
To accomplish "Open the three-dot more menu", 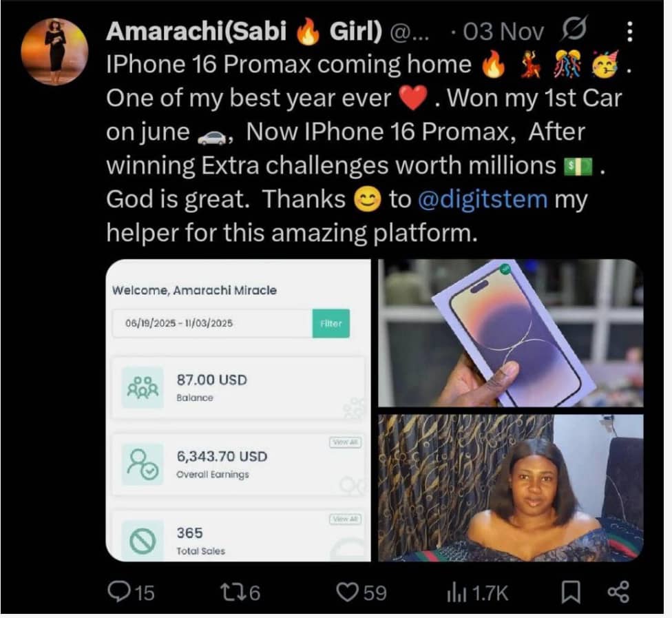I will click(x=629, y=32).
